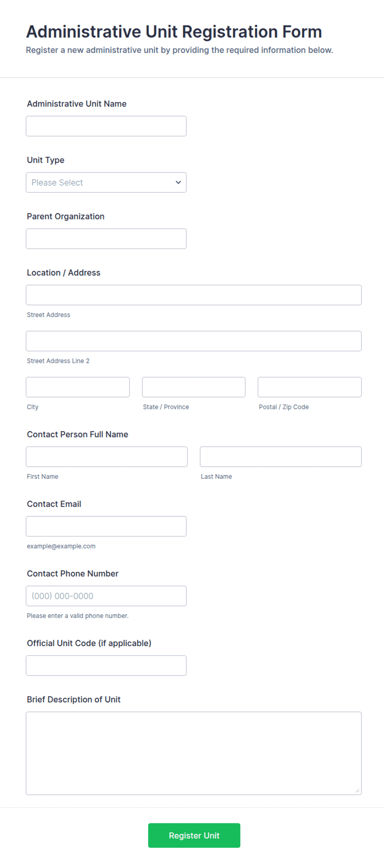
Task: Click the Unit Type label
Action: point(45,160)
